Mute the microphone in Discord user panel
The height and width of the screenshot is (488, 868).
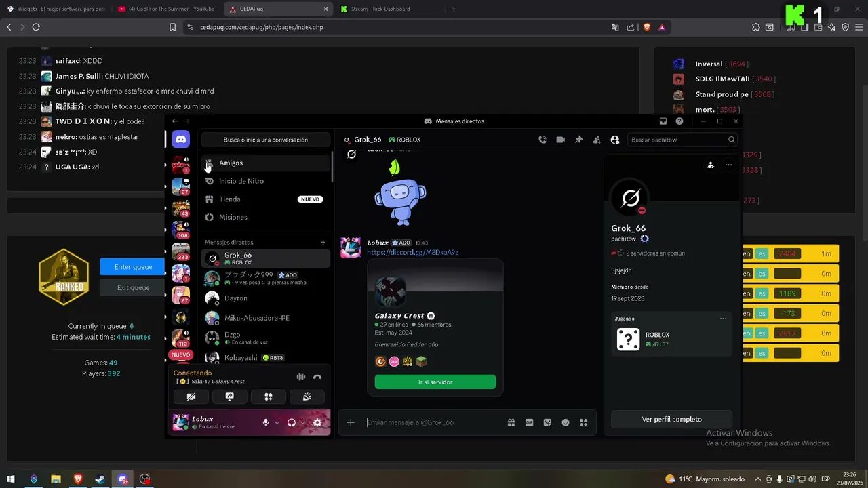(266, 422)
